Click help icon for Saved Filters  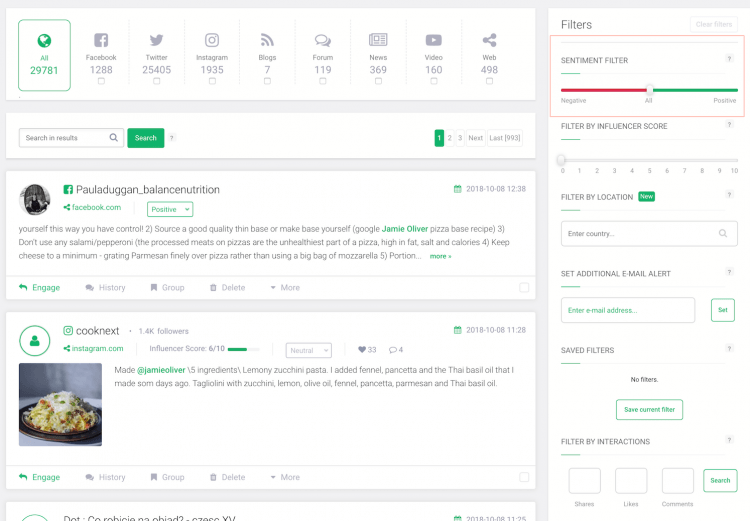[x=729, y=348]
